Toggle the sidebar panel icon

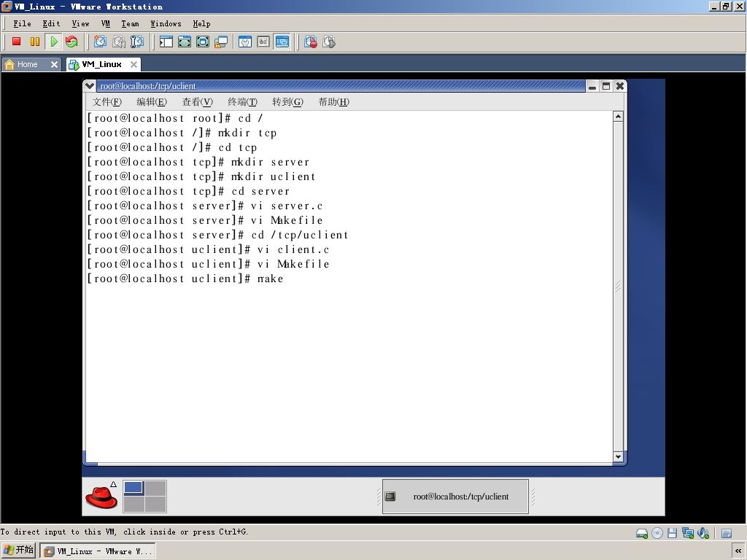(x=166, y=42)
